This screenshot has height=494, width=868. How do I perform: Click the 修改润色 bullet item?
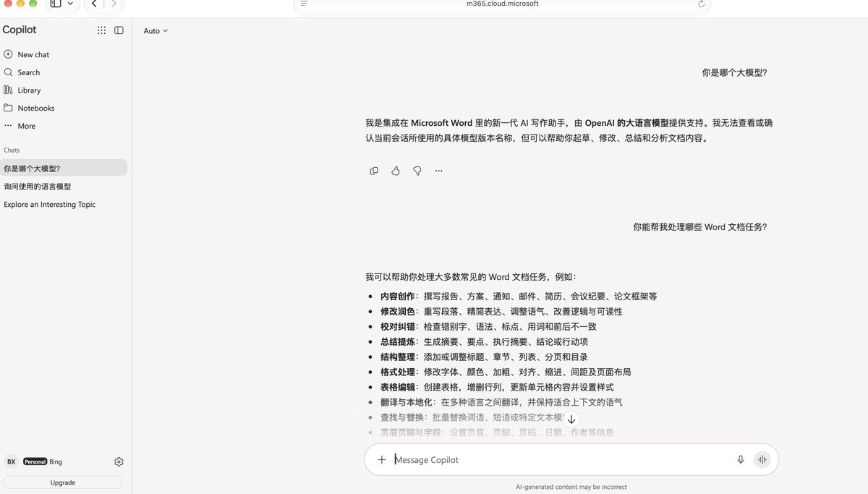coord(501,312)
